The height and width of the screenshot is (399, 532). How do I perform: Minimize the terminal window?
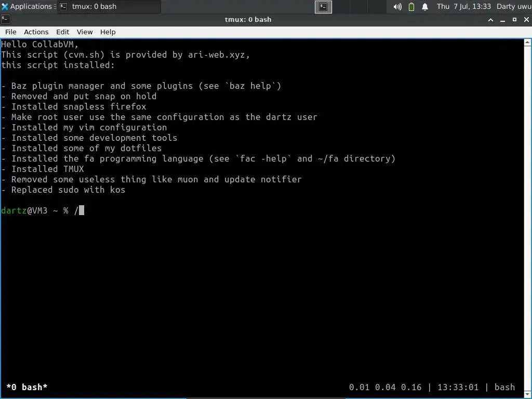pos(502,20)
